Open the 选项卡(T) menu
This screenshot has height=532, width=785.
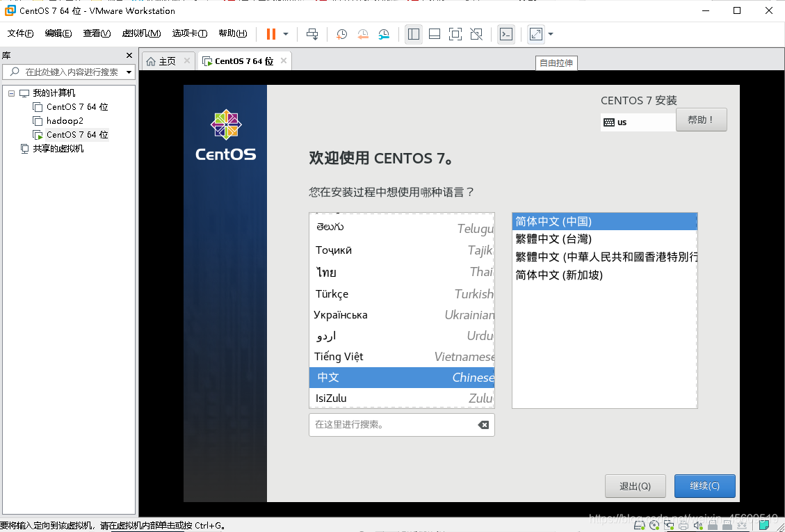190,33
